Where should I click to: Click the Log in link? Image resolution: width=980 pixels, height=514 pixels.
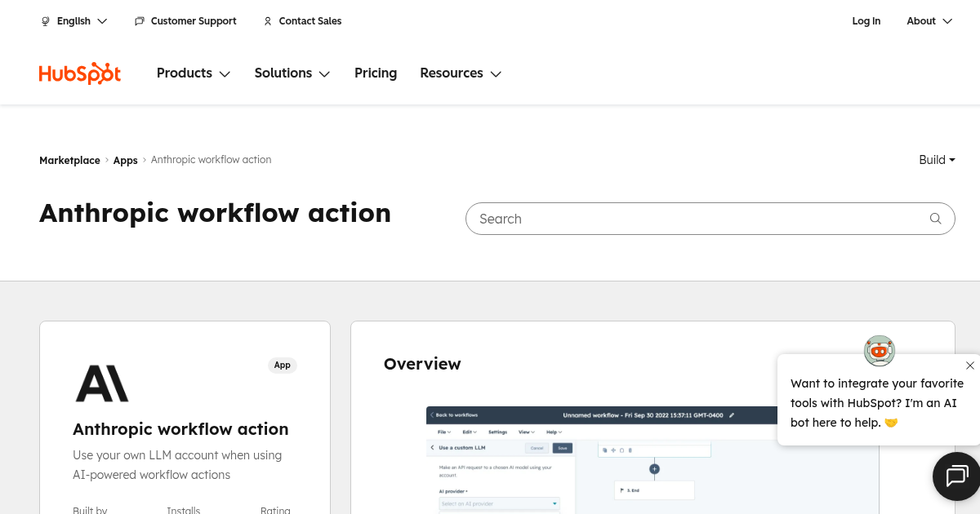click(866, 21)
